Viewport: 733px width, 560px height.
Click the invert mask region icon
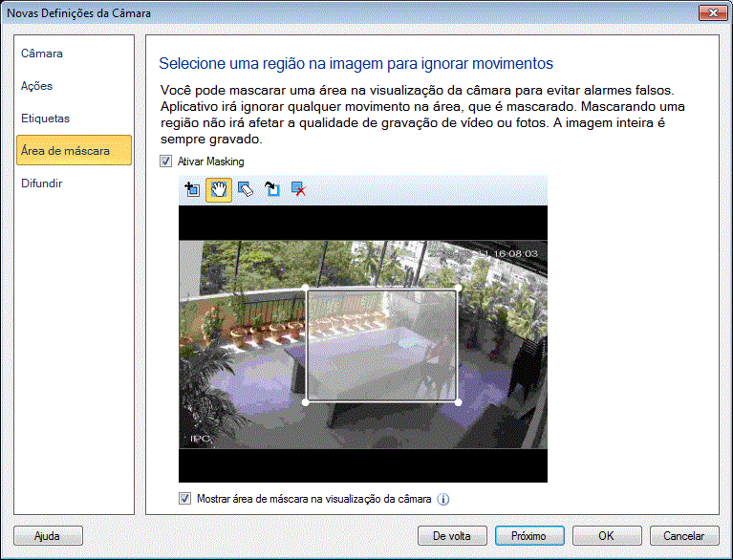click(271, 189)
